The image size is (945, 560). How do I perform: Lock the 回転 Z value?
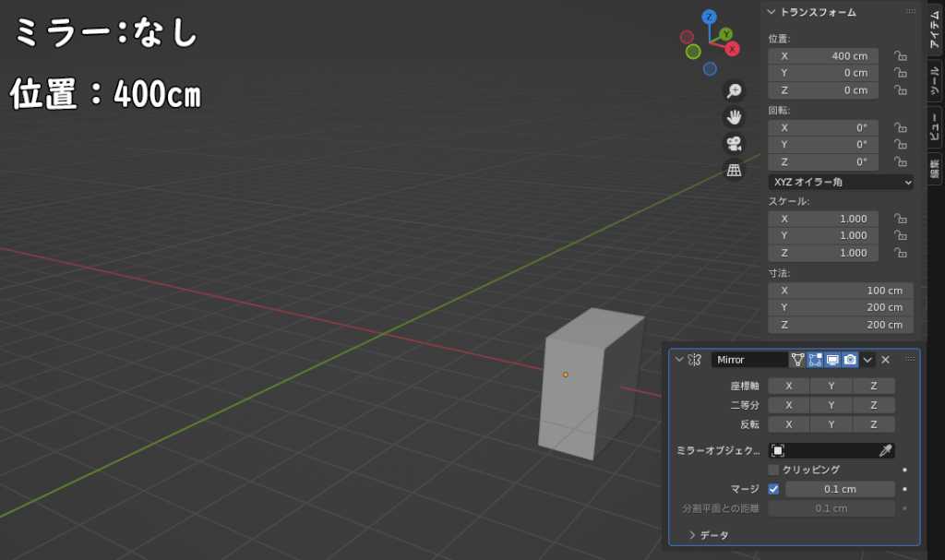pyautogui.click(x=901, y=162)
